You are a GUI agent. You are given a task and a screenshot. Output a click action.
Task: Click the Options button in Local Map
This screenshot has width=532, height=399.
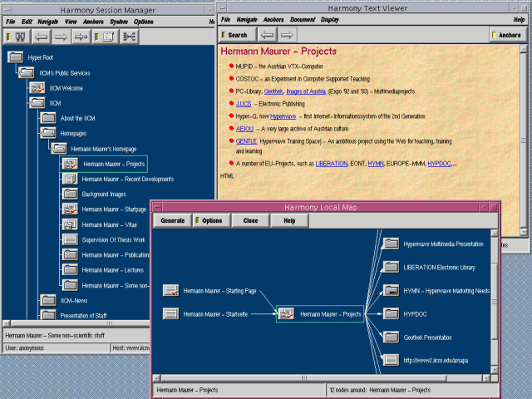pyautogui.click(x=212, y=220)
